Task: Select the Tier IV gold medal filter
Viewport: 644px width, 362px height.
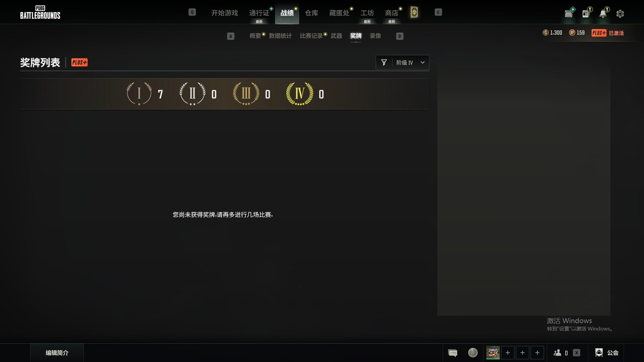Action: point(300,94)
